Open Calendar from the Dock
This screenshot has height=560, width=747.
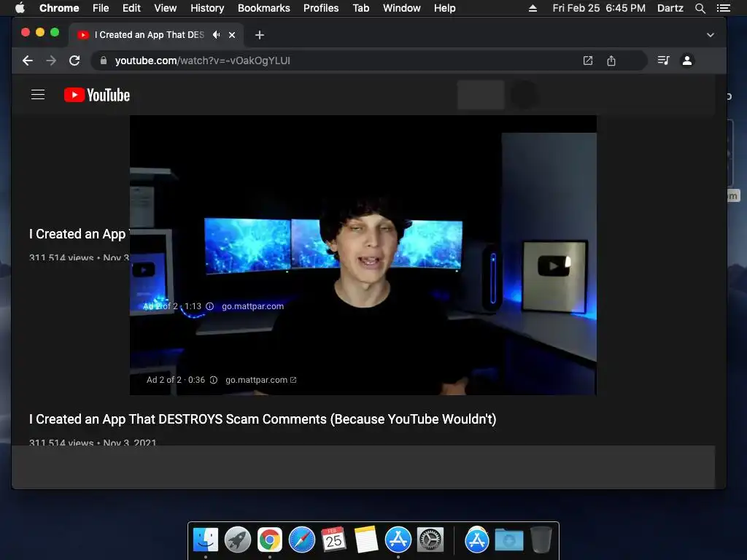(x=333, y=539)
